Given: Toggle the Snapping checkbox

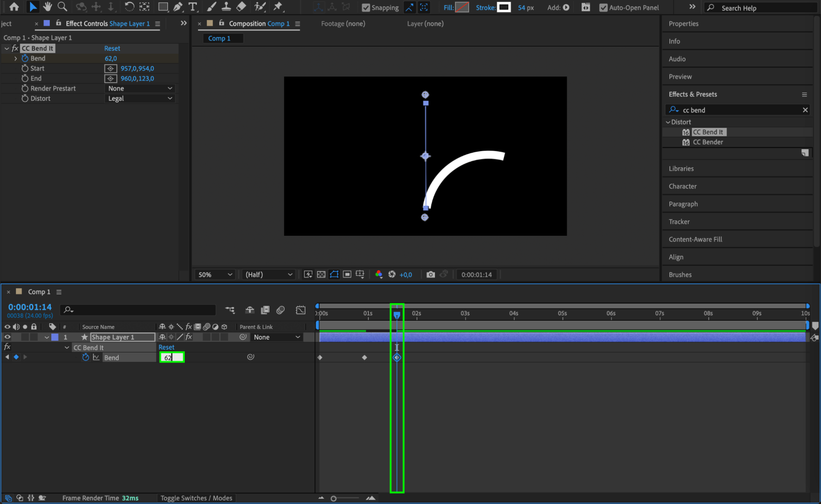Looking at the screenshot, I should pos(366,7).
